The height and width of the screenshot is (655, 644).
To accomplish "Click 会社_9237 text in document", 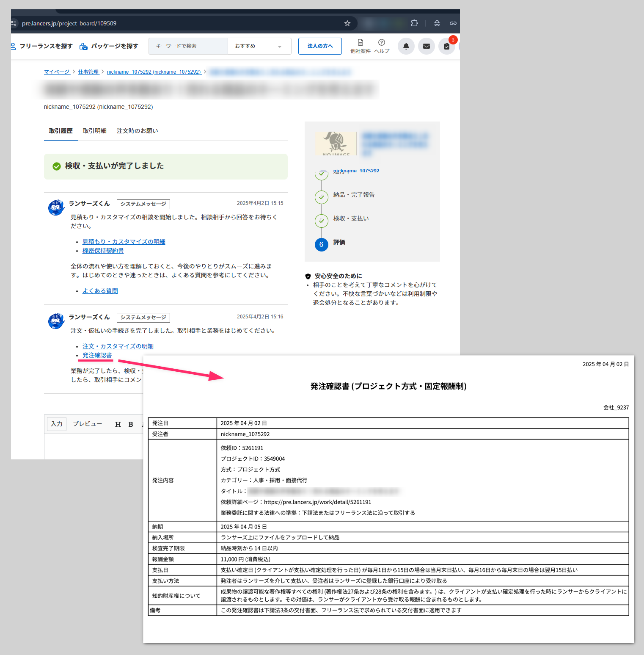I will click(616, 408).
